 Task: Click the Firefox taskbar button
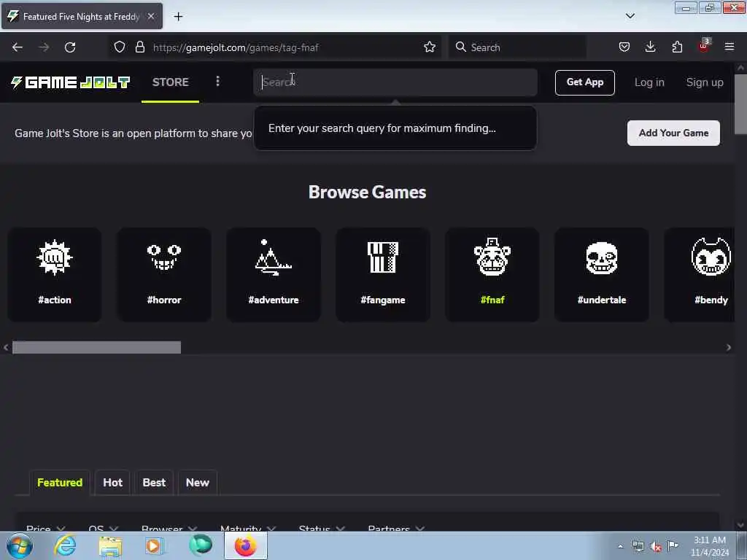coord(246,545)
